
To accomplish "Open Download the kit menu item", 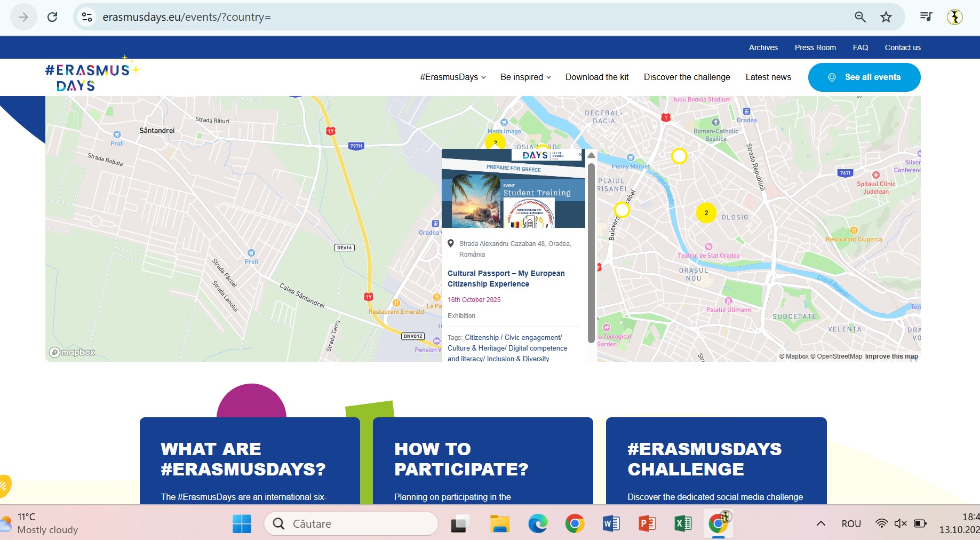I will pyautogui.click(x=597, y=77).
